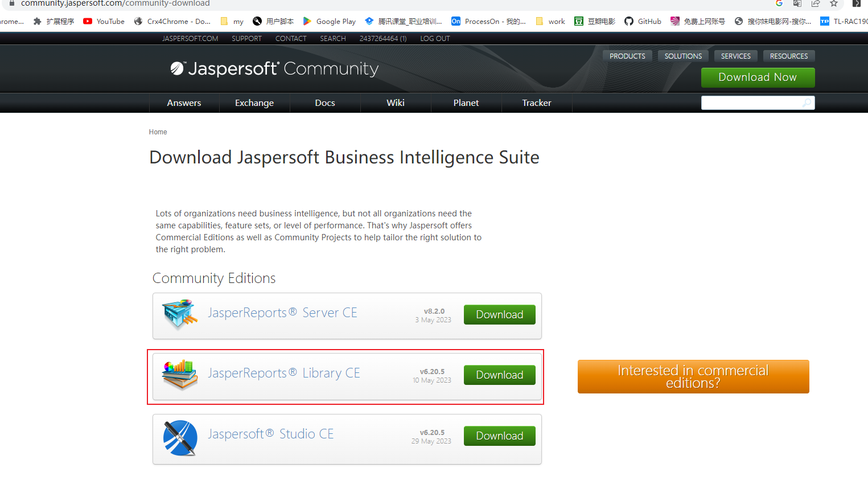Go to the Answers section
868x480 pixels.
[184, 103]
